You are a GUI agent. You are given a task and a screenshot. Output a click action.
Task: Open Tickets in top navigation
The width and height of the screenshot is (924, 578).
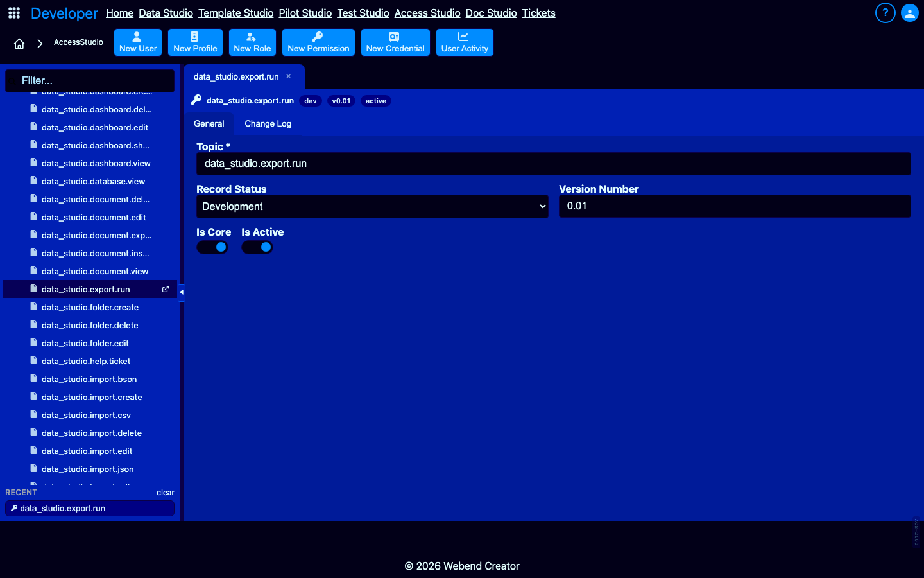tap(539, 13)
